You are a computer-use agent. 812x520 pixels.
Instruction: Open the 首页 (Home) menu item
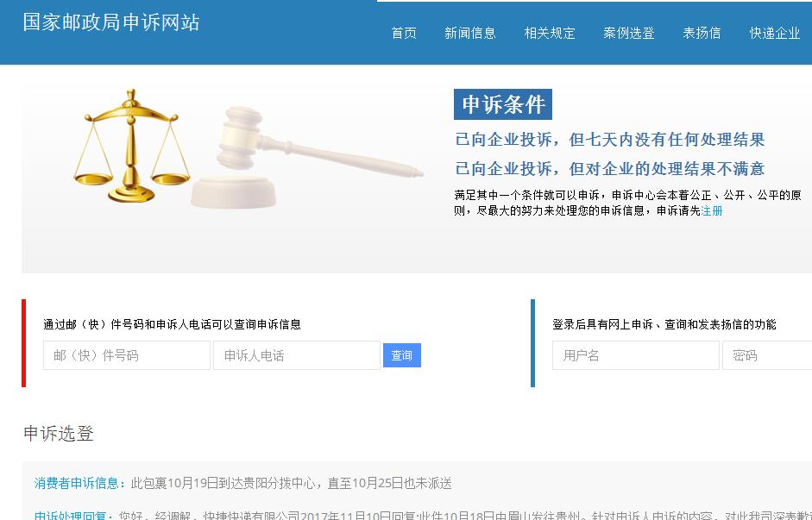pyautogui.click(x=403, y=33)
